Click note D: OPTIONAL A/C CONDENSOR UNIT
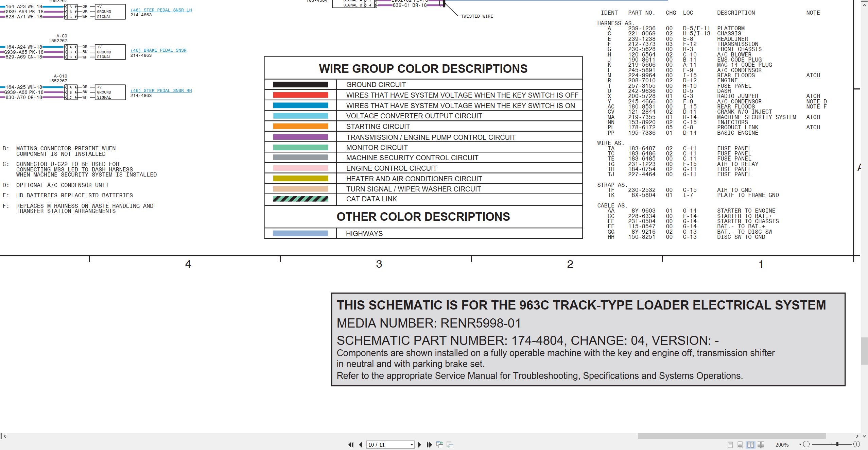The height and width of the screenshot is (450, 868). [56, 185]
